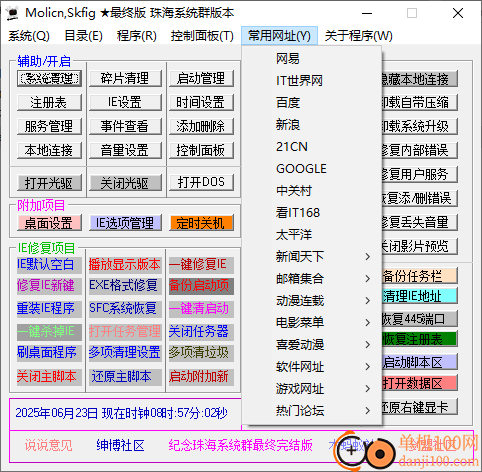Click the 事件查看 button
Image resolution: width=482 pixels, height=472 pixels.
tap(125, 126)
